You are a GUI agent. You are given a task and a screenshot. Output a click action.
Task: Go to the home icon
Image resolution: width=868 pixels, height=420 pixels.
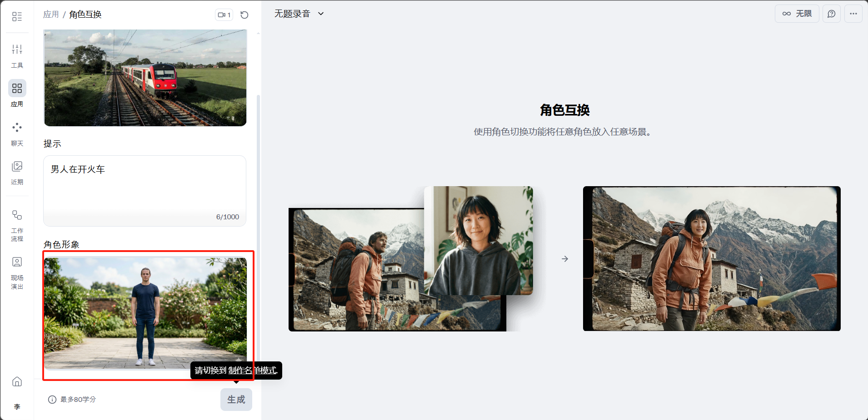(17, 381)
